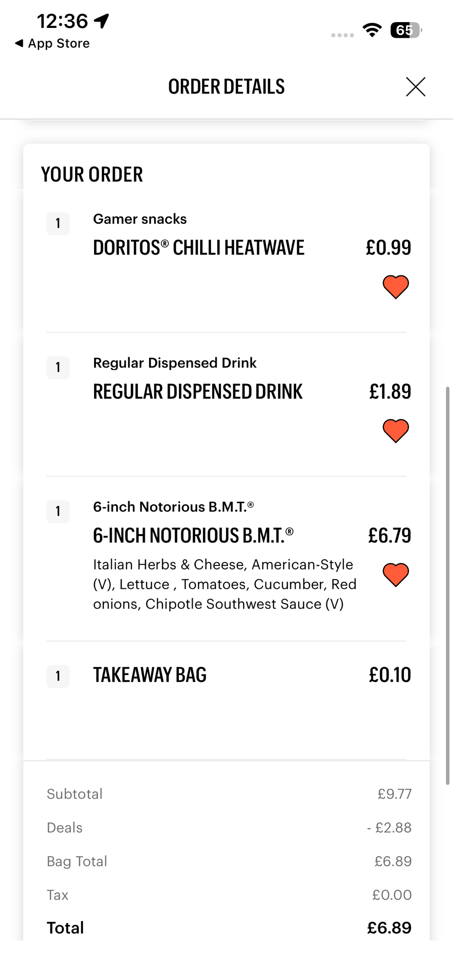Open the 6-inch Notorious B.M.T. item
Viewport: 453px width, 980px height.
193,536
